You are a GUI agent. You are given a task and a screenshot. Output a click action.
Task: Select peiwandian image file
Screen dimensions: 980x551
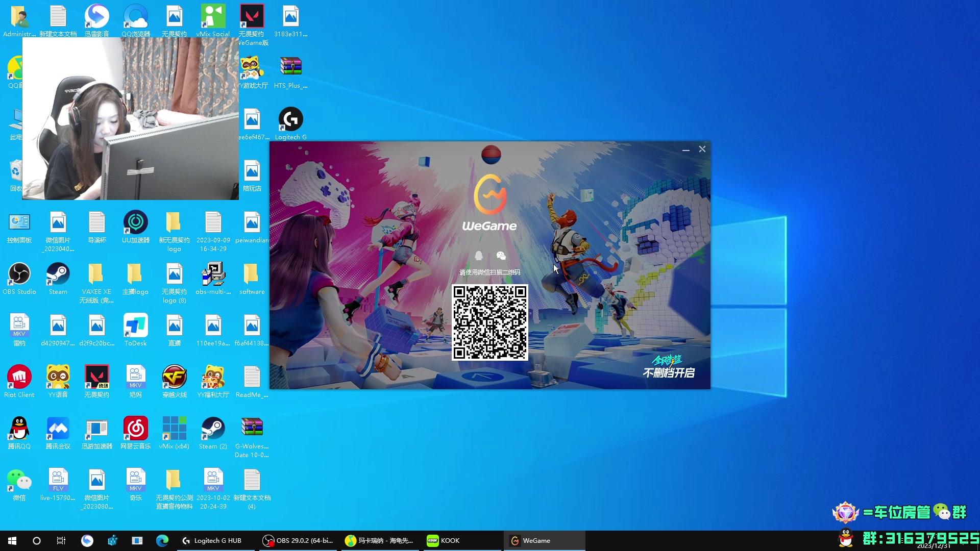pyautogui.click(x=252, y=227)
